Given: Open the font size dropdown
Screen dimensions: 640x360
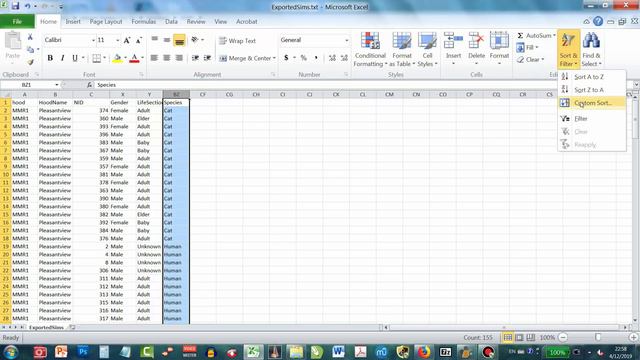Looking at the screenshot, I should click(118, 40).
